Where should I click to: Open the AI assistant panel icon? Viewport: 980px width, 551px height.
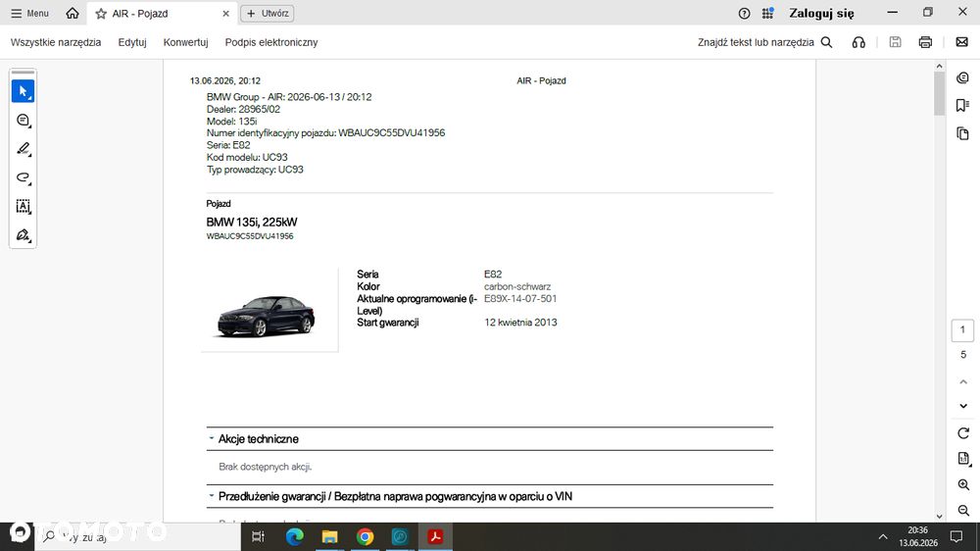962,77
